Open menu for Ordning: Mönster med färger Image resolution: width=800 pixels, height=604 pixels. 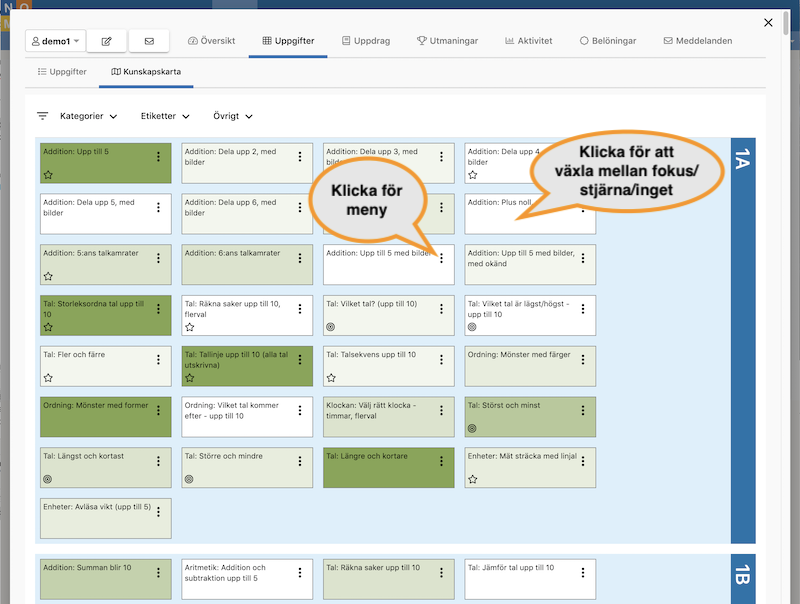tap(583, 360)
